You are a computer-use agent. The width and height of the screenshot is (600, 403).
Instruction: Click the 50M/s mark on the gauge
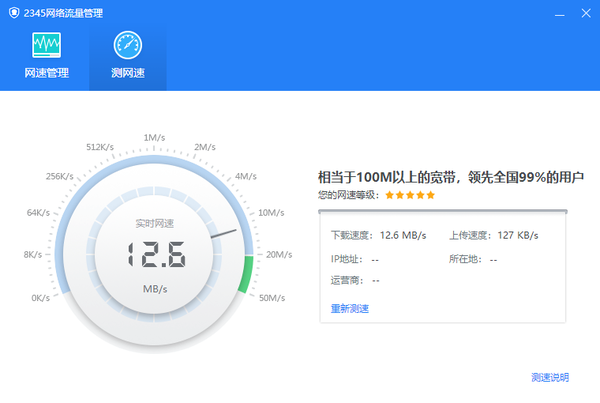point(274,298)
